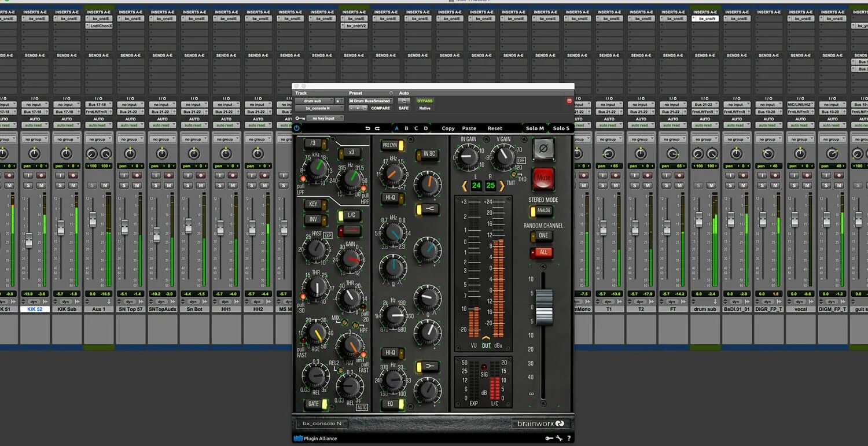Open the 'no key input' dropdown
868x446 pixels.
[325, 119]
